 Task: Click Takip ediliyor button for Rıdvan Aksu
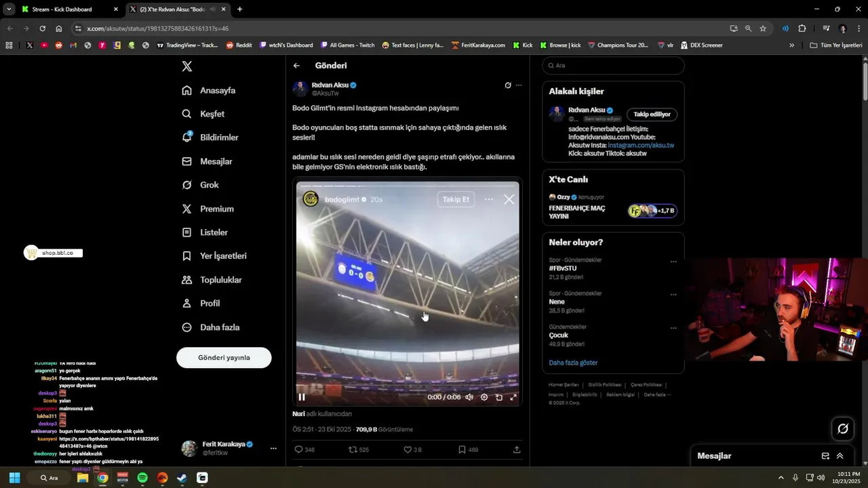click(x=652, y=115)
